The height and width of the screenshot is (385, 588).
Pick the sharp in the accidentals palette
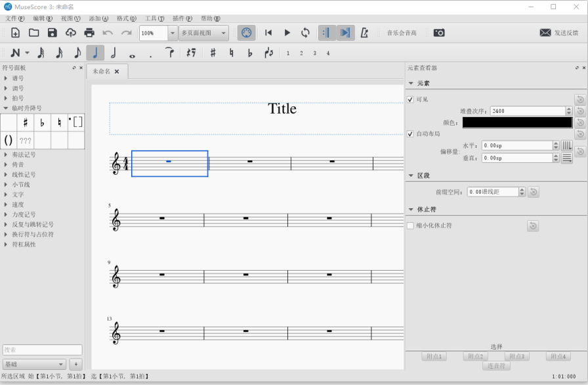(x=26, y=122)
